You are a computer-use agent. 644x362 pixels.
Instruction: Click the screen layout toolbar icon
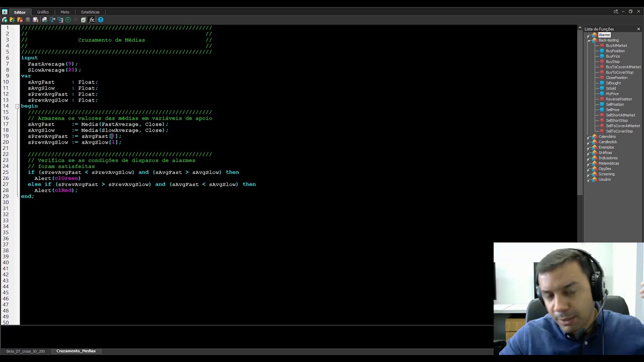coord(60,20)
